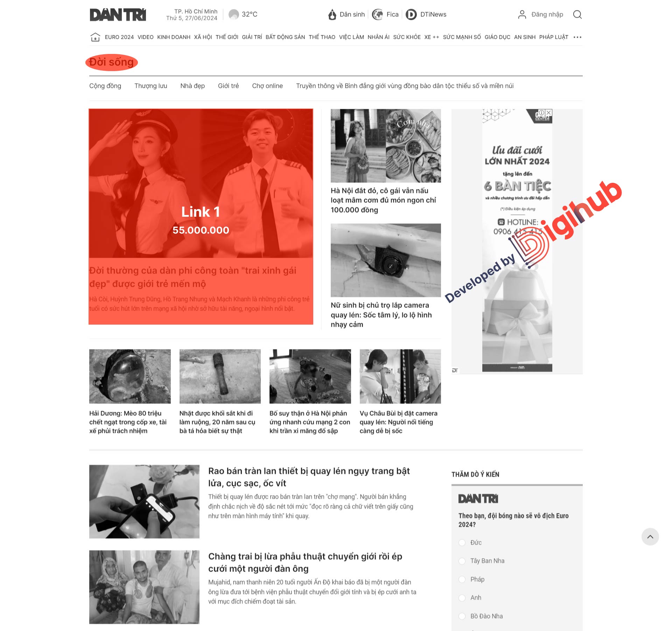Select radio button for Pháp
The width and height of the screenshot is (672, 631).
[x=462, y=578]
